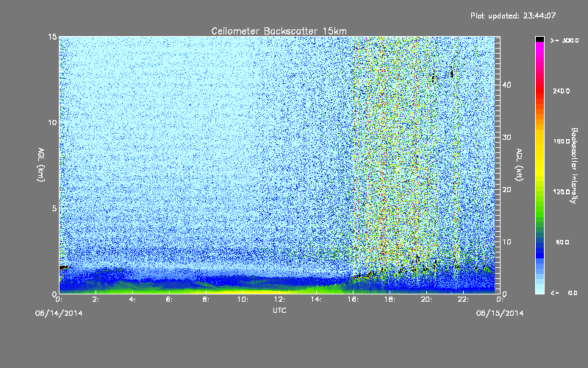Click the '10' kft tick on right axis
Image resolution: width=588 pixels, height=368 pixels.
click(506, 241)
